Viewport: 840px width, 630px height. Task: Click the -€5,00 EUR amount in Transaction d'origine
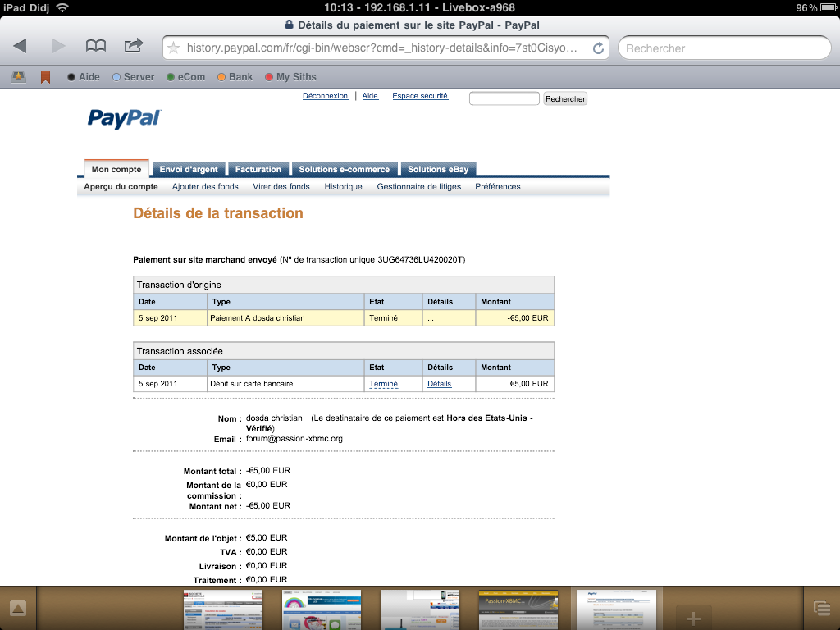(527, 318)
